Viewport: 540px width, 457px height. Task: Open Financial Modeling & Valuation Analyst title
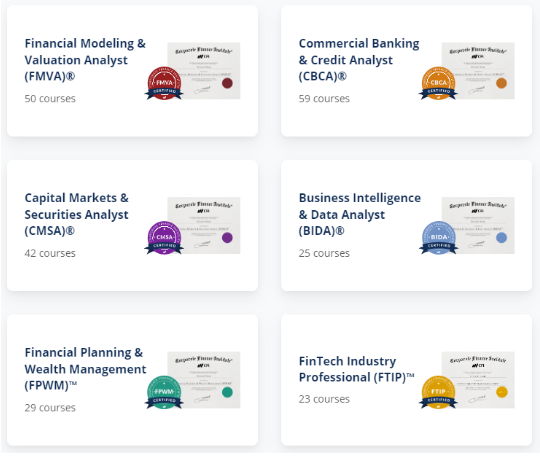[x=85, y=60]
